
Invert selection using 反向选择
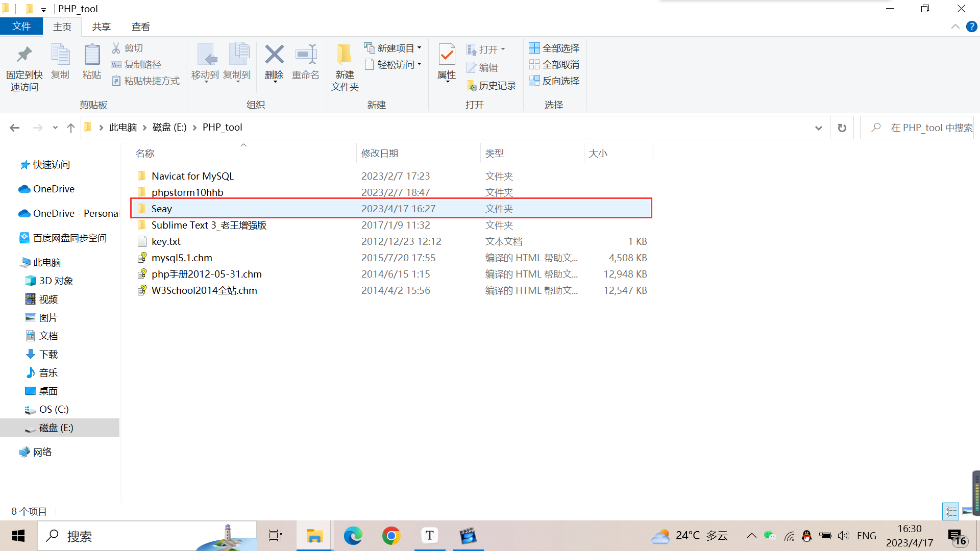[554, 81]
